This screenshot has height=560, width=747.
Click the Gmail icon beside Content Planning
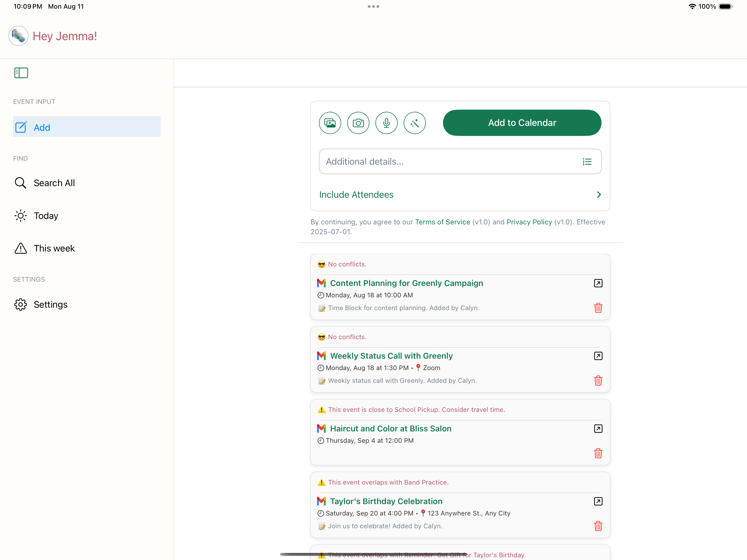pos(321,283)
